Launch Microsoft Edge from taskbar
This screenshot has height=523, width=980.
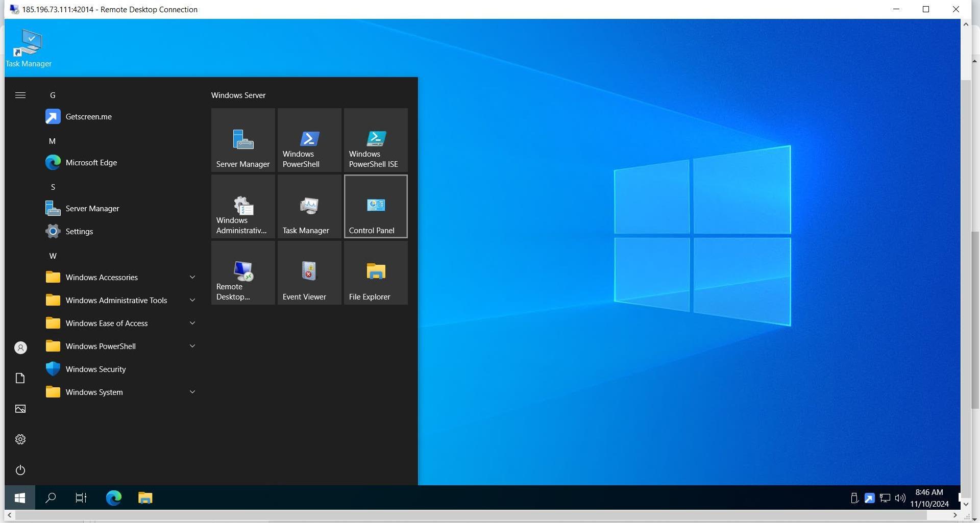click(113, 497)
